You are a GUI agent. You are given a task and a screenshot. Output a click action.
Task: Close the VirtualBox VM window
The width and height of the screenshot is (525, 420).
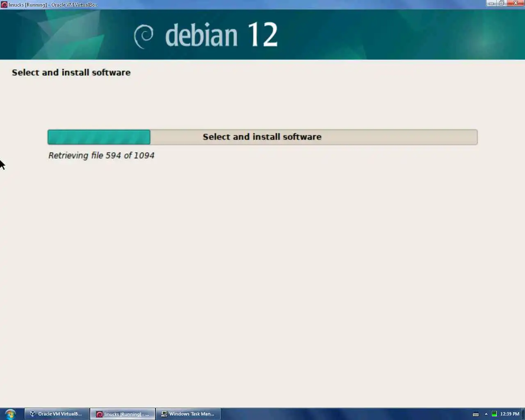pyautogui.click(x=516, y=3)
